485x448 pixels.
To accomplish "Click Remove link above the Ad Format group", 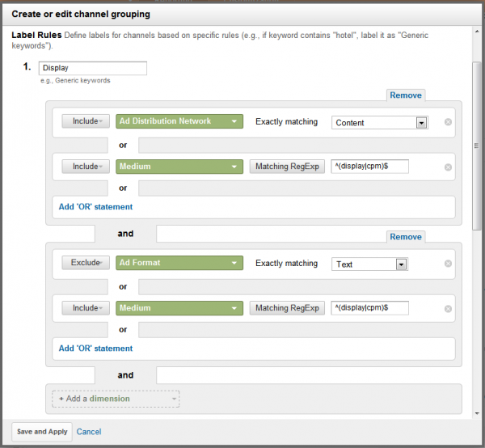I will 405,237.
